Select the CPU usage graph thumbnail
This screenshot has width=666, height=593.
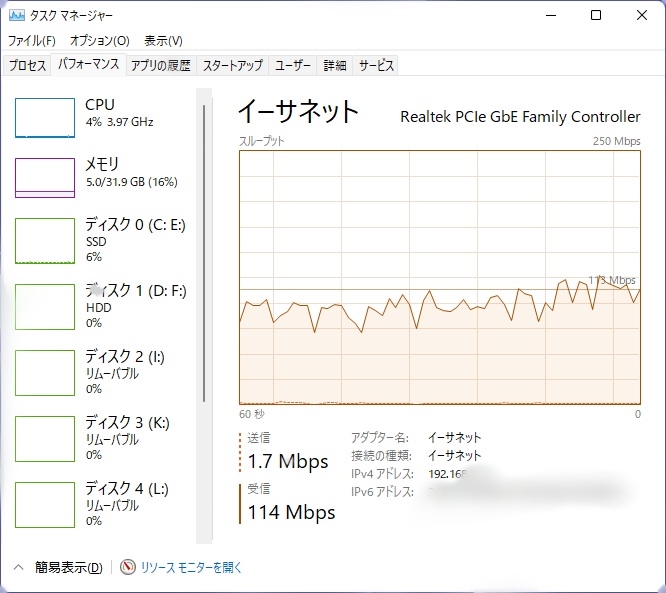pyautogui.click(x=45, y=118)
